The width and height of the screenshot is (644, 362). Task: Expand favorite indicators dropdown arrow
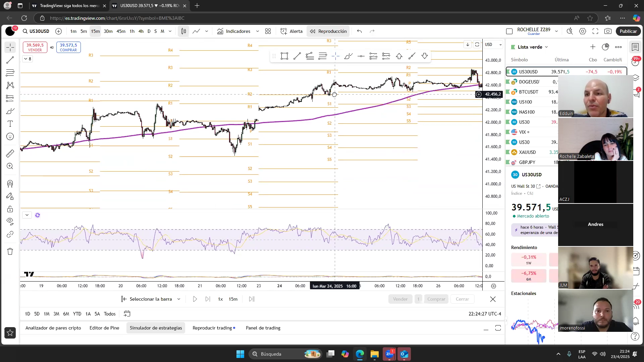click(x=257, y=31)
